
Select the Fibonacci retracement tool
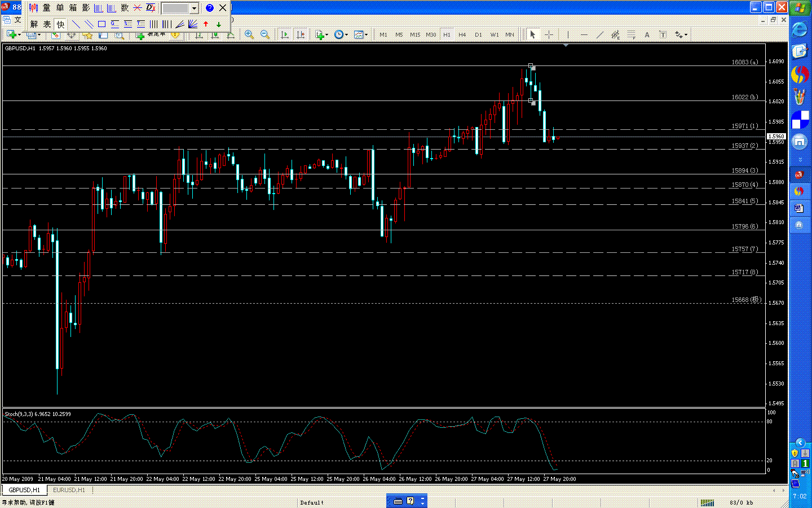(x=631, y=34)
